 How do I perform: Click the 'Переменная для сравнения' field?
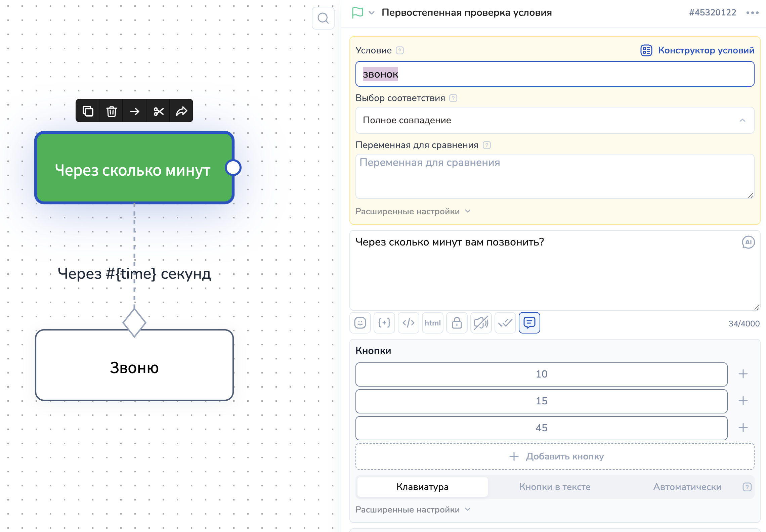555,176
